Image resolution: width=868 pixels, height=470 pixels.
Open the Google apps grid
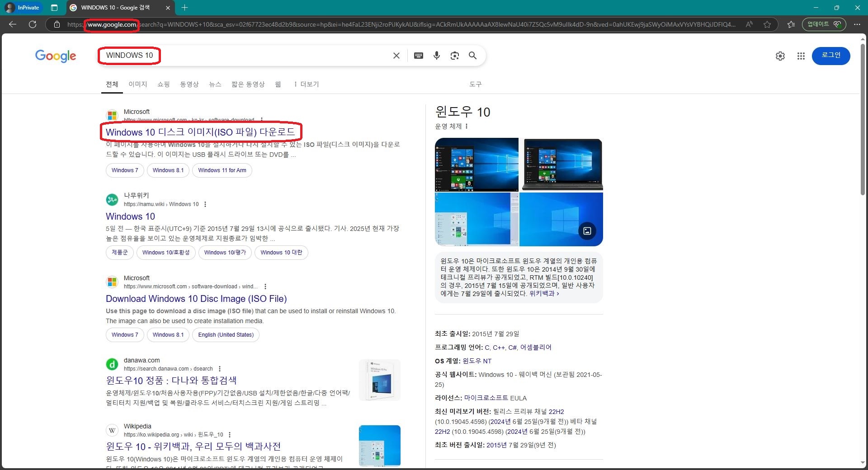[801, 56]
